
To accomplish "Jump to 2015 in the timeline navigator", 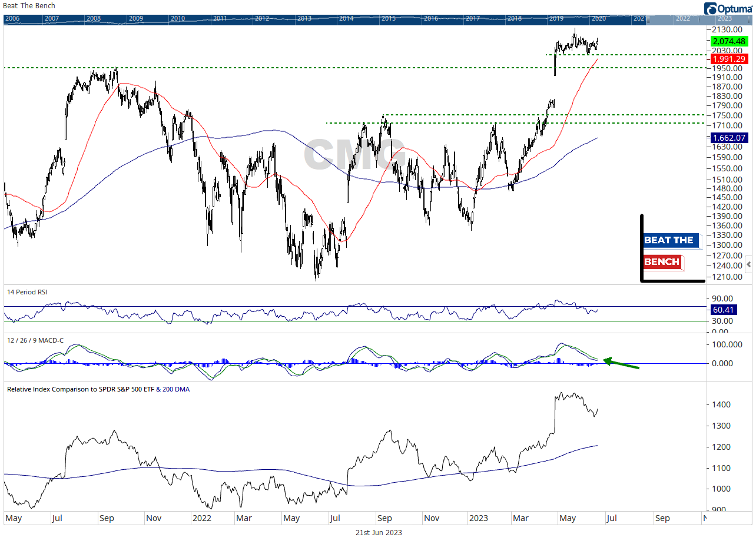I will point(388,19).
